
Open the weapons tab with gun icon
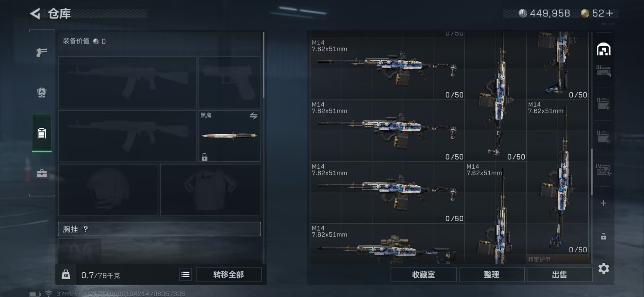(x=42, y=52)
